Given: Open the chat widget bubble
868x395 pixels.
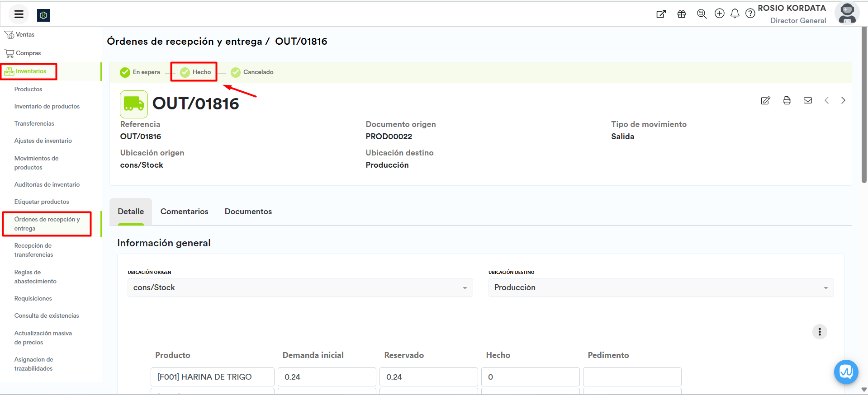Looking at the screenshot, I should tap(845, 371).
